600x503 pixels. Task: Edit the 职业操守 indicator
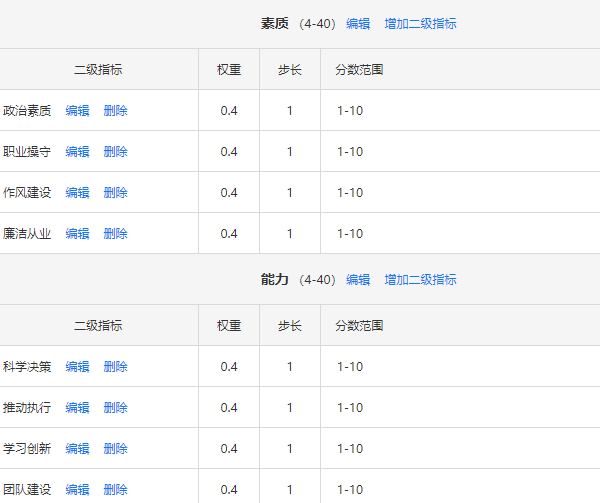point(77,151)
